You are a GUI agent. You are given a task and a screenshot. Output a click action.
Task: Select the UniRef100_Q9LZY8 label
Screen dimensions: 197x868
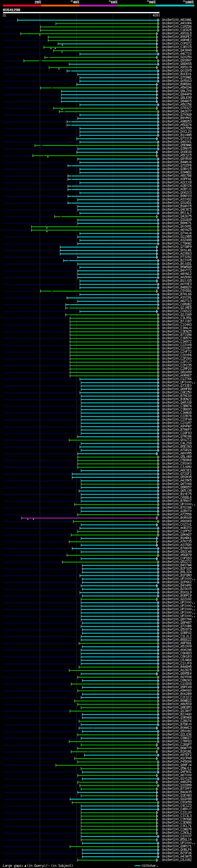pyautogui.click(x=177, y=91)
